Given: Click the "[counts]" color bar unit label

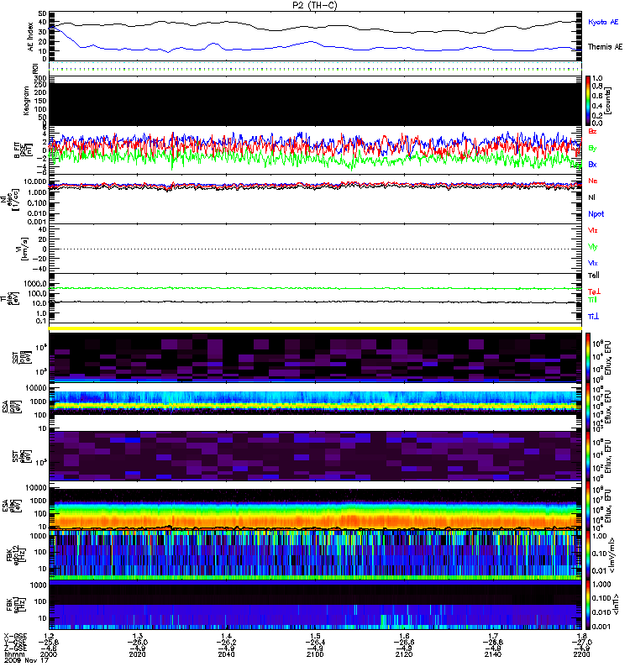Looking at the screenshot, I should (x=607, y=101).
